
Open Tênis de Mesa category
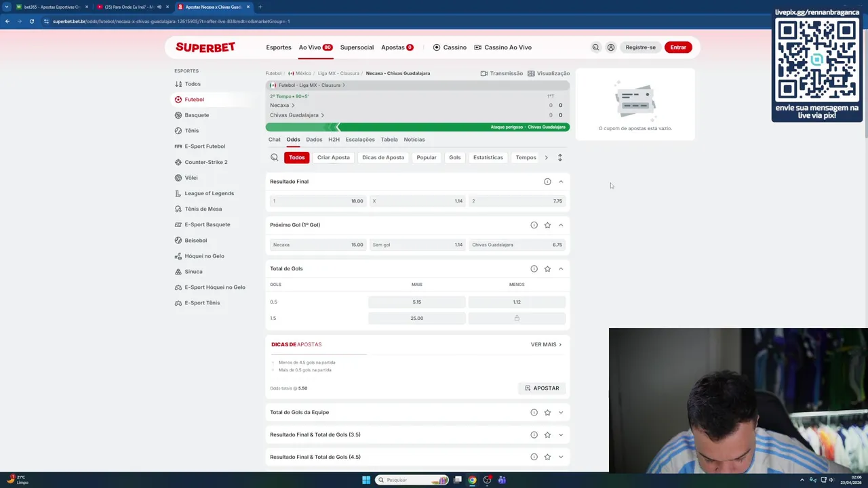click(x=203, y=209)
